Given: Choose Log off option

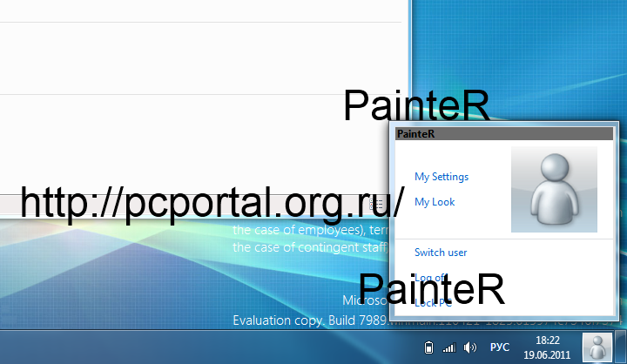Looking at the screenshot, I should click(430, 278).
